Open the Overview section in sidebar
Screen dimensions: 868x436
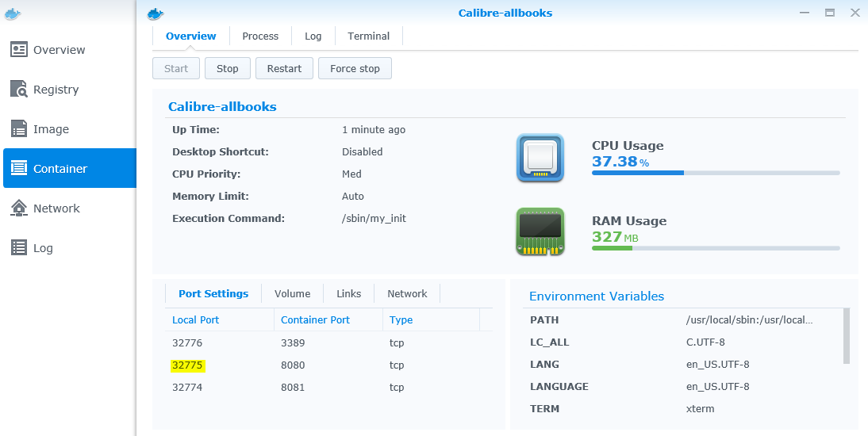69,50
